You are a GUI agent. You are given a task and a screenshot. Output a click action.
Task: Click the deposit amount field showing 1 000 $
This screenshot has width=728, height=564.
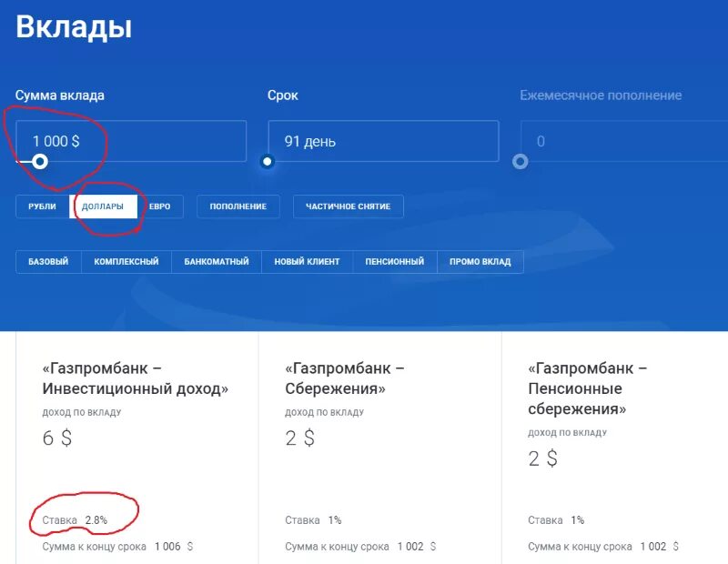coord(131,141)
